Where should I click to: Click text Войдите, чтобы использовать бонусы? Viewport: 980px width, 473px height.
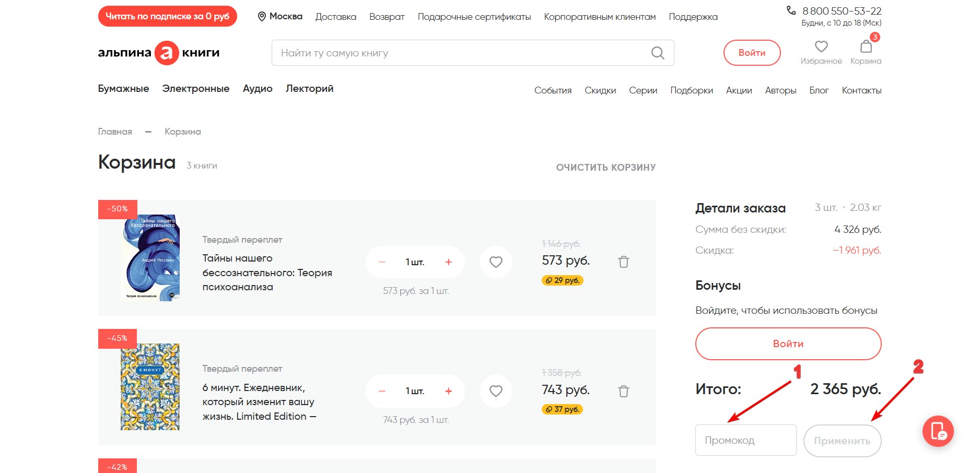pyautogui.click(x=786, y=311)
